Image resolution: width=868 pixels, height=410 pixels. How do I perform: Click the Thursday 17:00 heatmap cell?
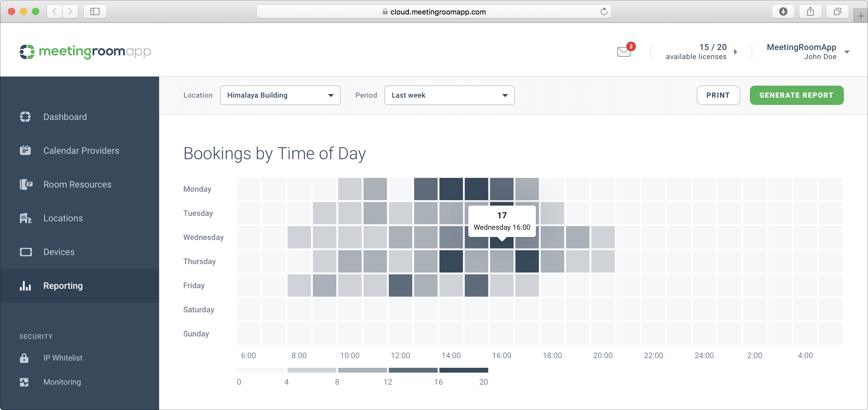tap(527, 261)
